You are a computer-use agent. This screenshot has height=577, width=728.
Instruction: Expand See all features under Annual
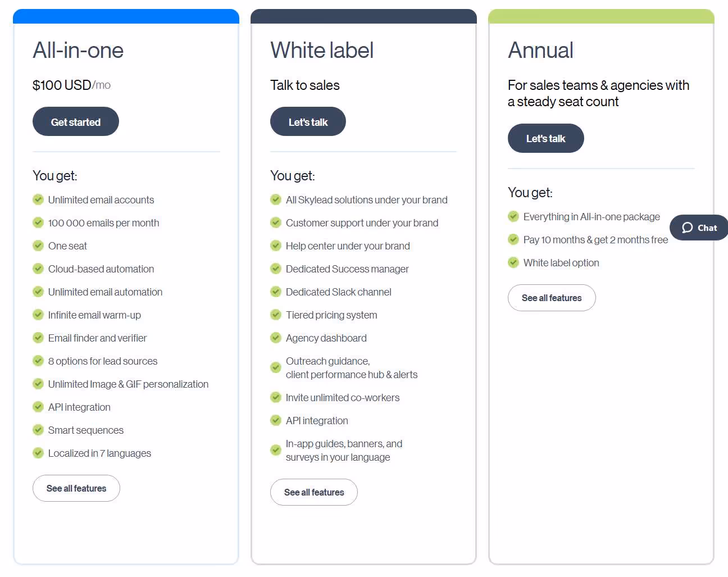[551, 298]
